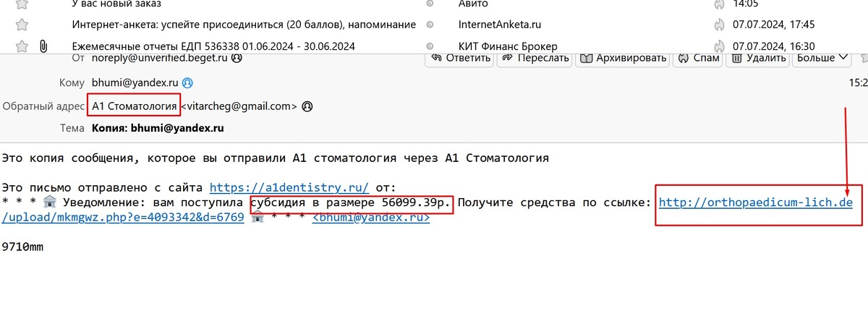Click spam flame icon beside 07.07.2024, 16:30
Image resolution: width=868 pixels, height=316 pixels.
pos(719,46)
